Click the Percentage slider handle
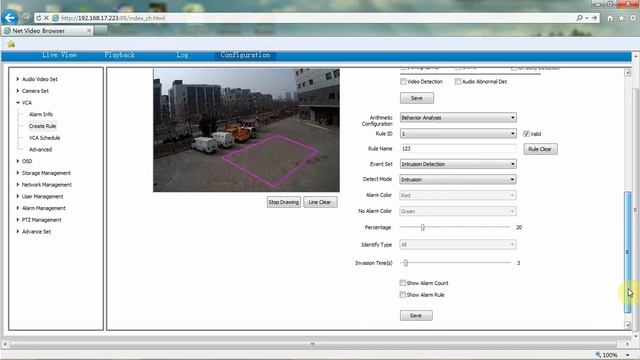The image size is (640, 360). 422,227
